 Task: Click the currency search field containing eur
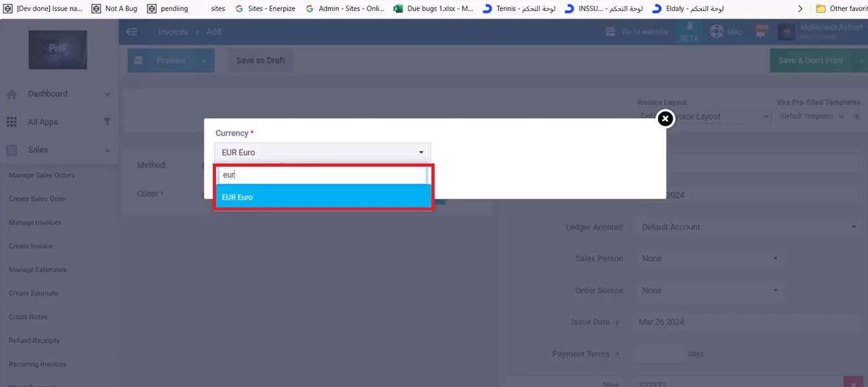(x=322, y=175)
